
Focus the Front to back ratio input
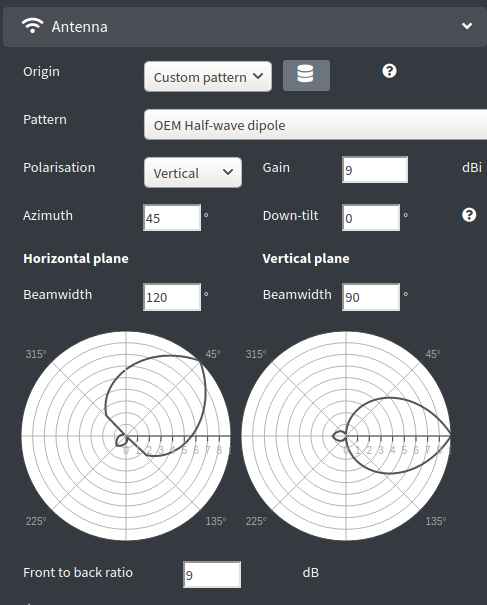tap(212, 575)
